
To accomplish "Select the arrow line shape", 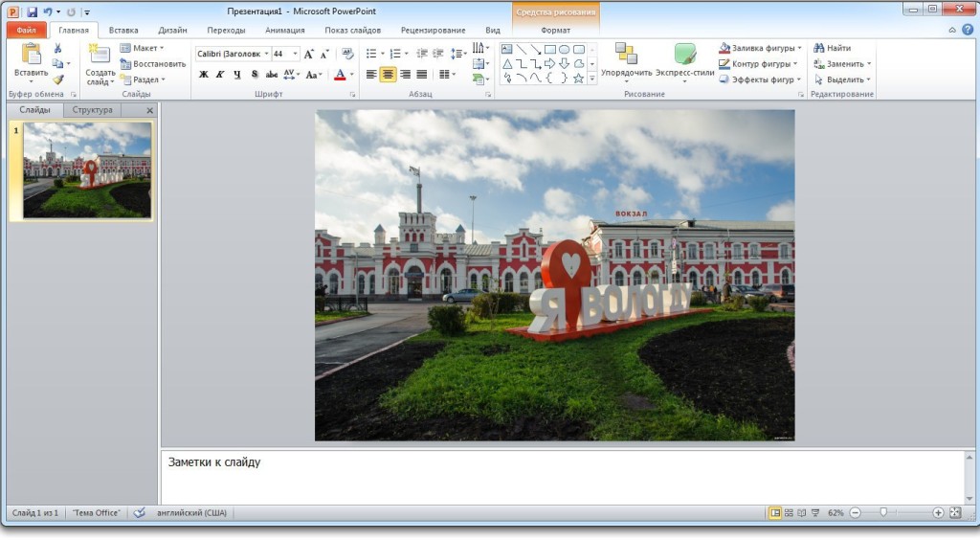I will tap(536, 50).
